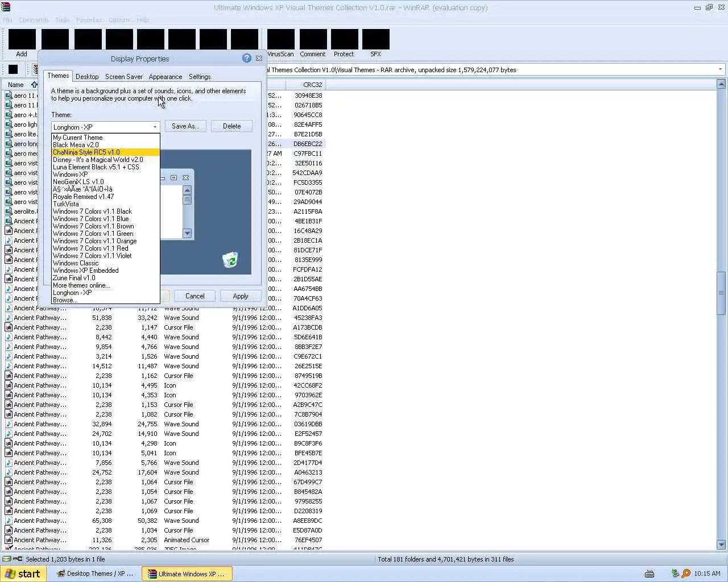
Task: Click the Display Properties help question icon
Action: 246,58
